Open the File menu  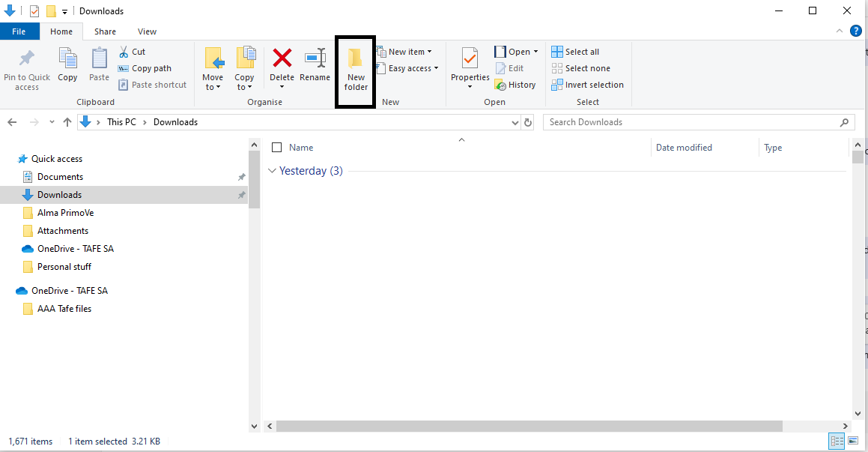coord(19,31)
